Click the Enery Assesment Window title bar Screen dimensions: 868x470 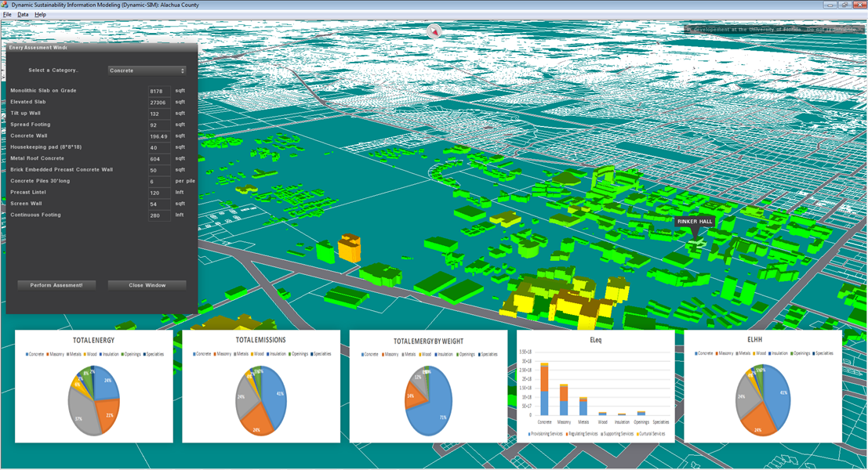click(x=101, y=48)
